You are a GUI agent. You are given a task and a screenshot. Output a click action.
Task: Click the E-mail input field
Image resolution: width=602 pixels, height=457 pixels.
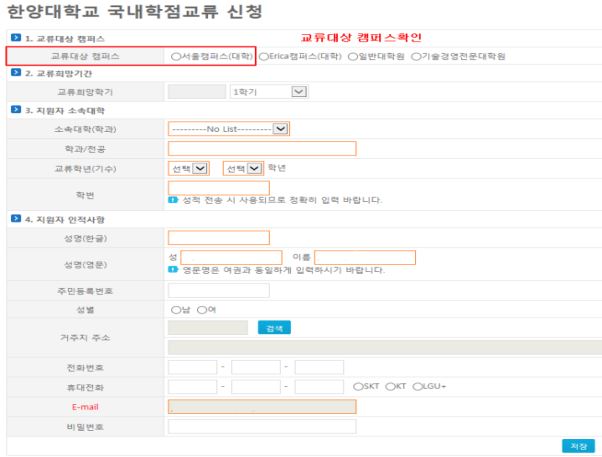coord(262,407)
